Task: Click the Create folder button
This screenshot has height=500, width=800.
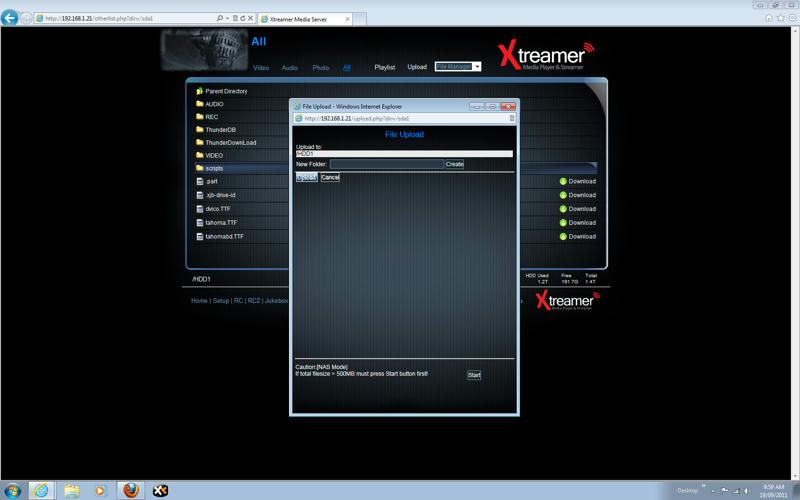Action: click(x=454, y=164)
